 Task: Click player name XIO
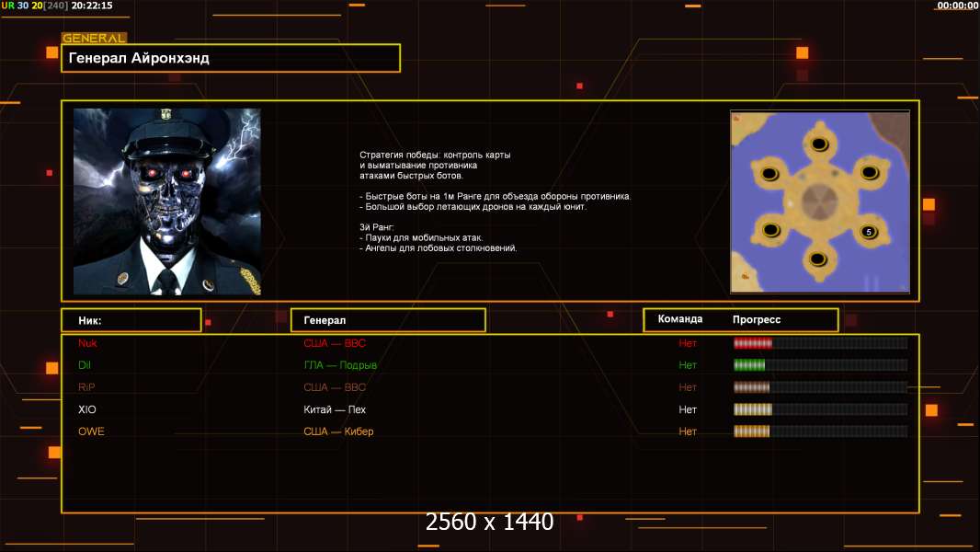[86, 409]
